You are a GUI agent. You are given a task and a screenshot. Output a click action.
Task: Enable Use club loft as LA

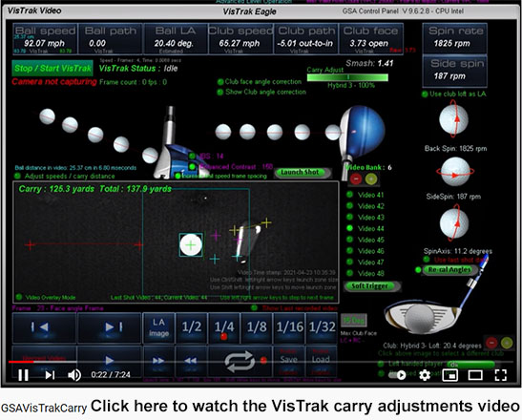425,94
